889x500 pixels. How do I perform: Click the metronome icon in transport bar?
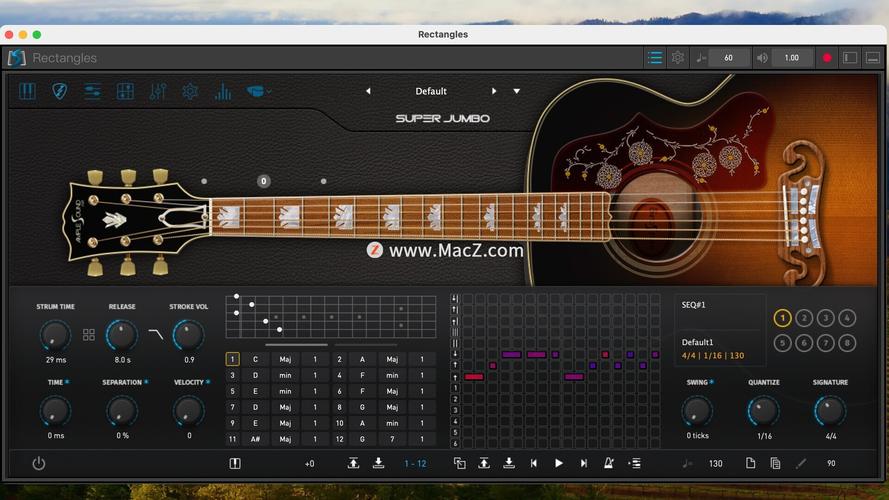[608, 463]
